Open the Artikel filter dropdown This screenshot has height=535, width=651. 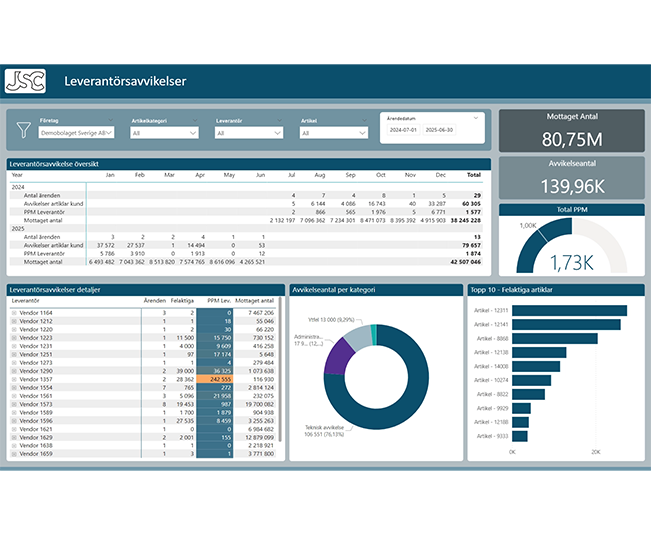click(x=334, y=133)
